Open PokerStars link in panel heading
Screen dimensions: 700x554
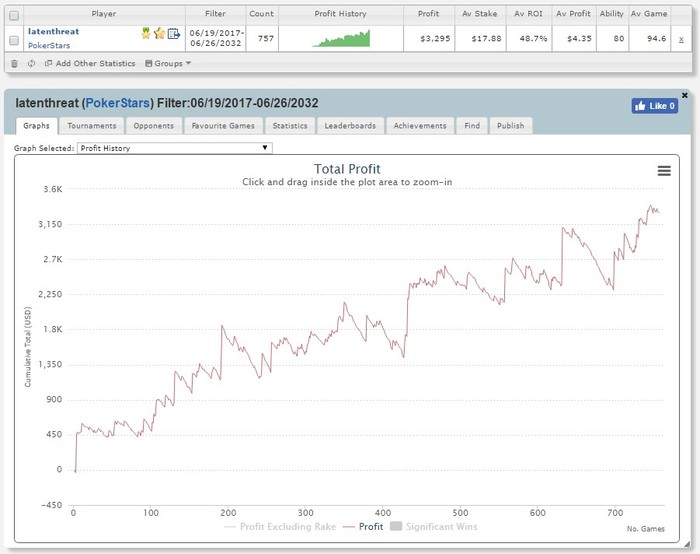point(117,103)
